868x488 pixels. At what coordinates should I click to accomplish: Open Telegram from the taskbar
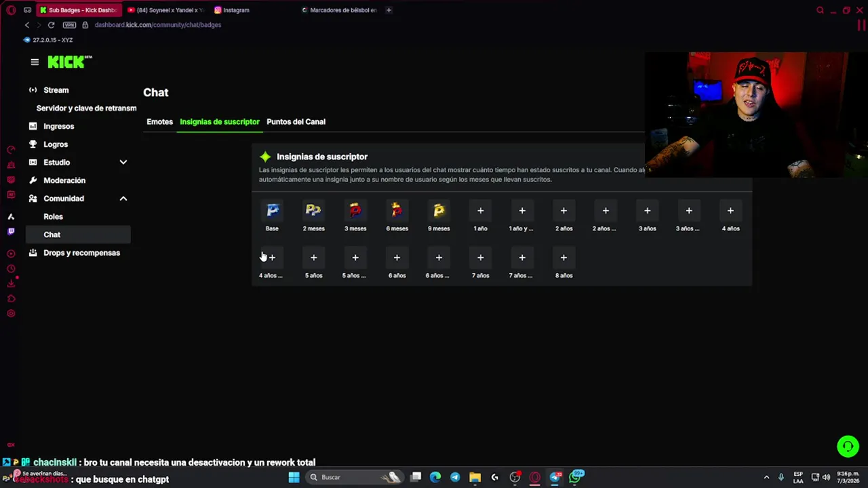click(455, 477)
